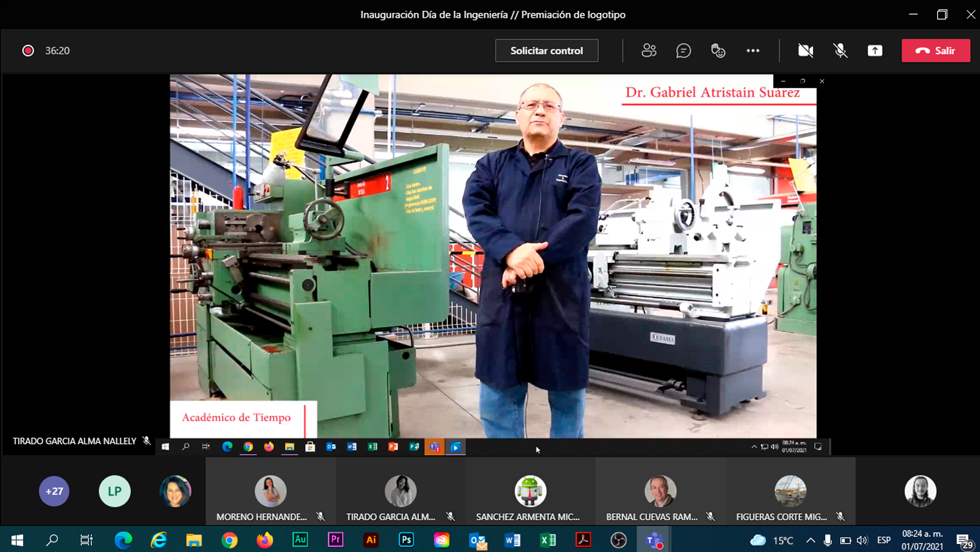
Task: Click the Académico de Tiempo caption
Action: point(236,417)
